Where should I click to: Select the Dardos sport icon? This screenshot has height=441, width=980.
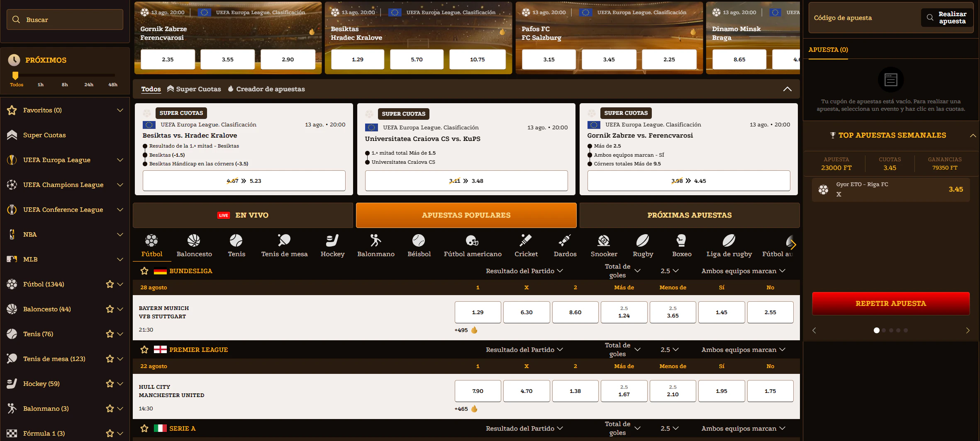pos(565,240)
